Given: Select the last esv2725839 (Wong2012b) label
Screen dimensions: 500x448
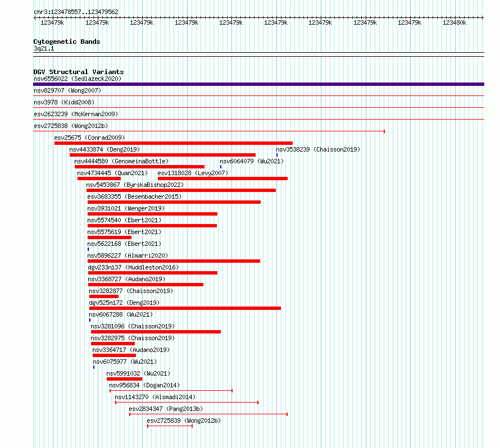Looking at the screenshot, I should (184, 420).
